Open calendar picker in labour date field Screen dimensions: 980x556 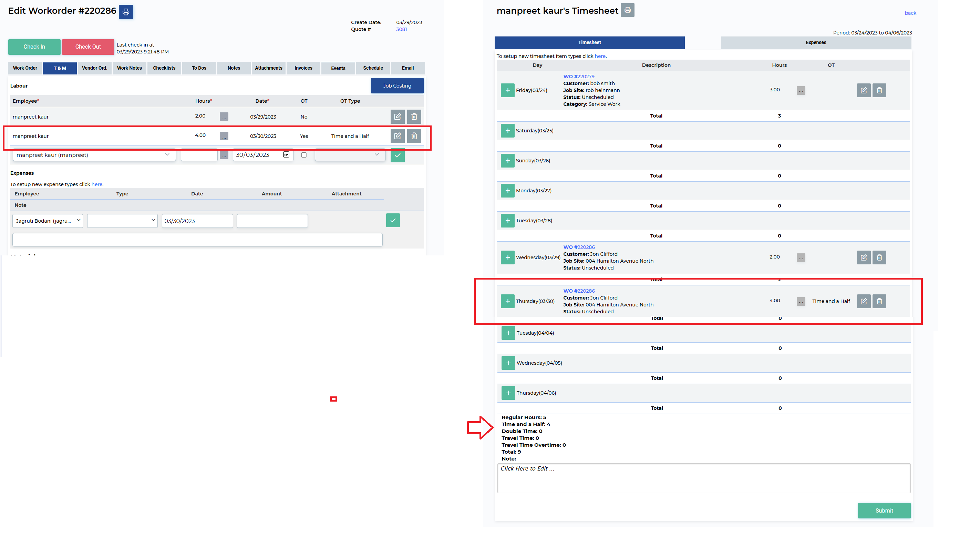[x=286, y=155]
